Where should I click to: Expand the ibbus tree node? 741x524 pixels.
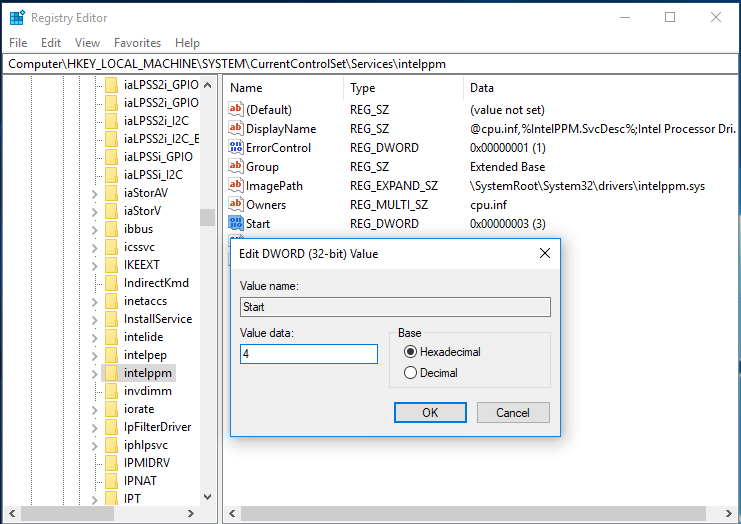[95, 229]
